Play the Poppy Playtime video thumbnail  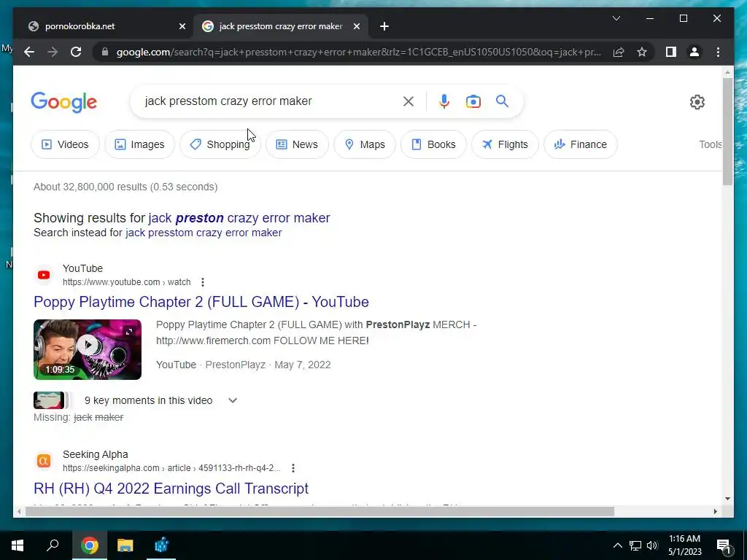[x=88, y=349]
